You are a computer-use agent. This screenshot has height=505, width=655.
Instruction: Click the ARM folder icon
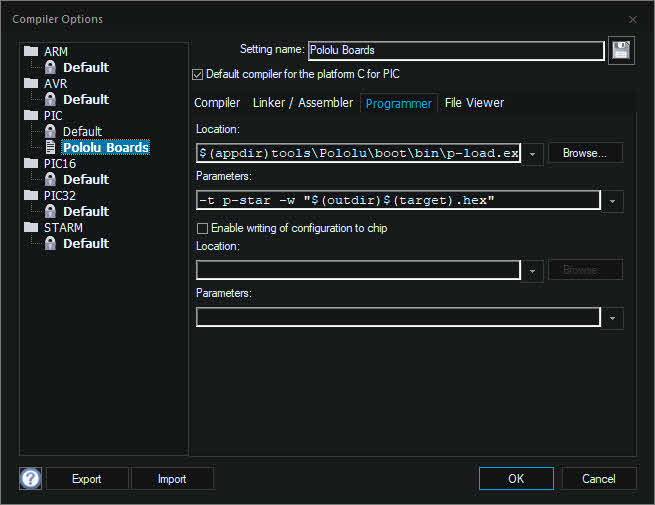(x=31, y=51)
